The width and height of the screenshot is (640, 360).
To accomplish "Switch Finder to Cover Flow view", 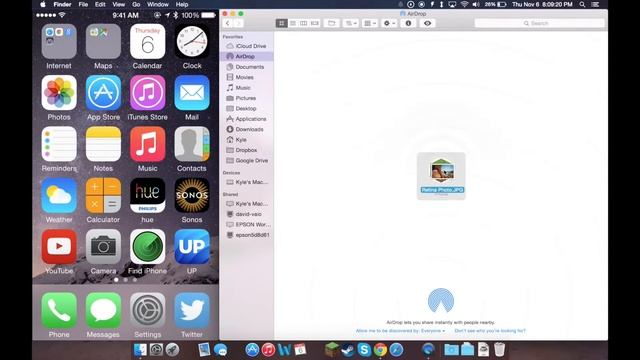I will (315, 23).
